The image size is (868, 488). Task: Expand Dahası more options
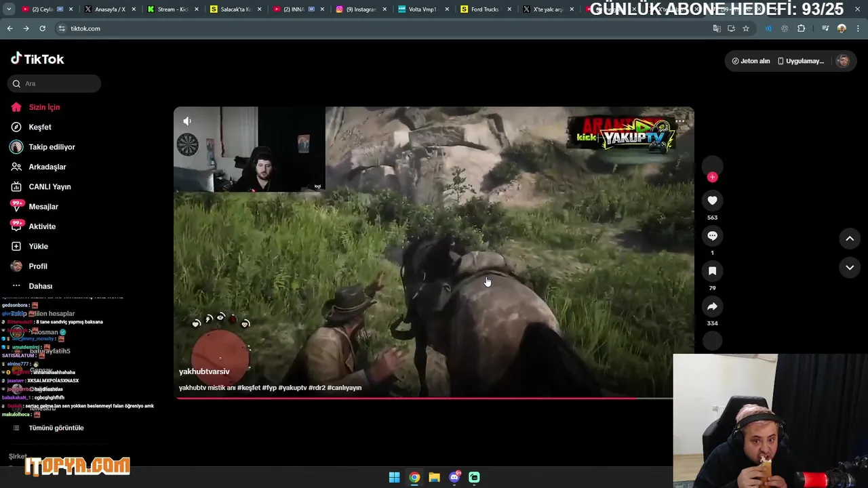pos(41,286)
